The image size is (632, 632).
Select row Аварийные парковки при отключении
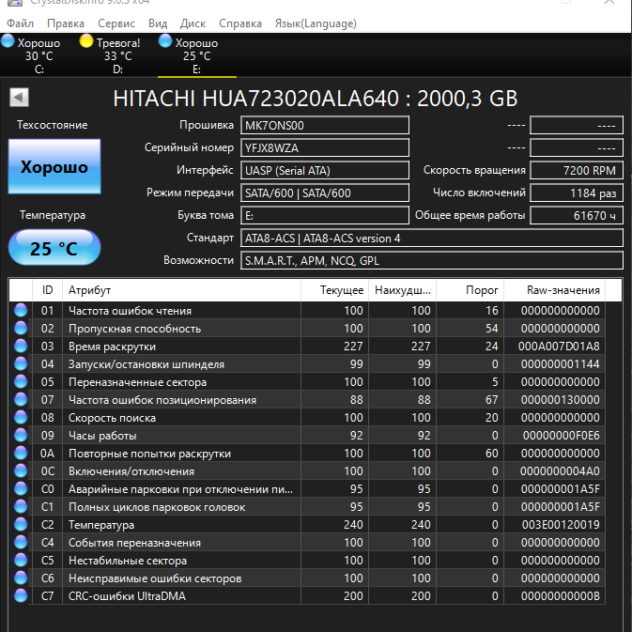(x=307, y=489)
